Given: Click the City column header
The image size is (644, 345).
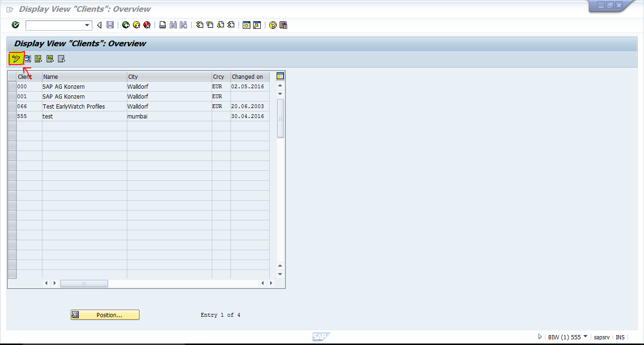Looking at the screenshot, I should tap(169, 76).
